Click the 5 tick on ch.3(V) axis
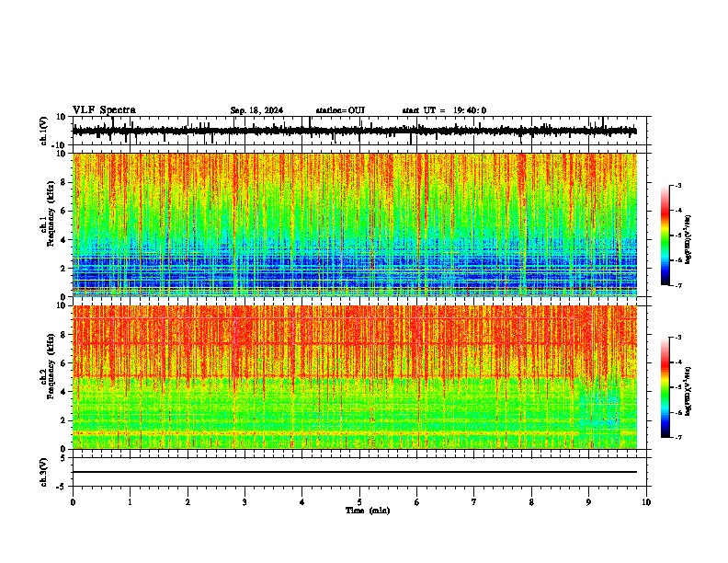The image size is (728, 563). click(x=63, y=458)
